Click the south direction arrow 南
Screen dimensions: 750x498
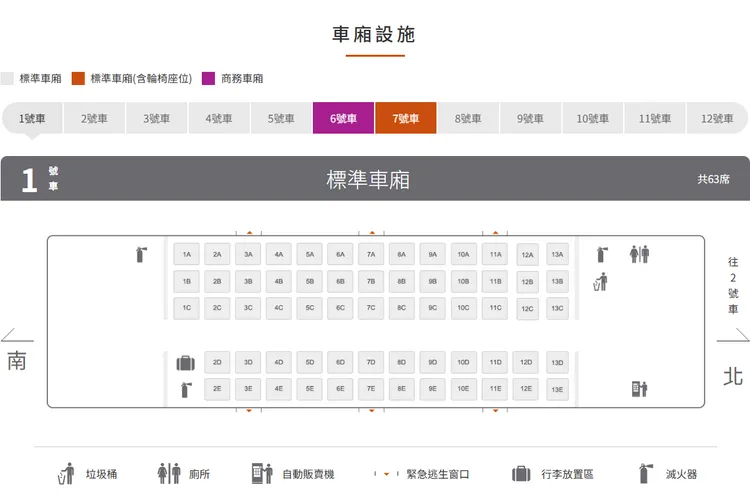point(17,335)
